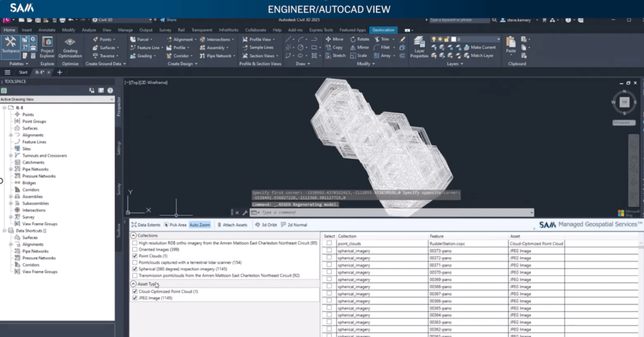Screen dimensions: 644x337
Task: Click Data Extents button
Action: (x=146, y=225)
